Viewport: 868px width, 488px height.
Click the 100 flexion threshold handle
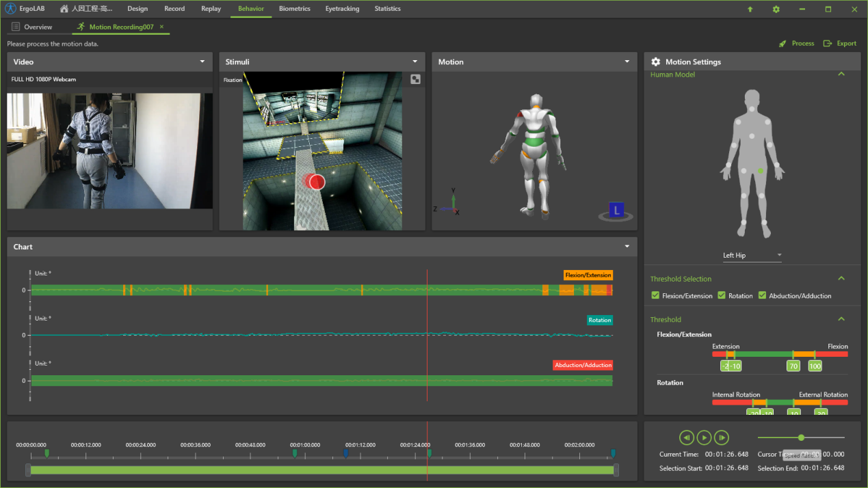click(815, 366)
